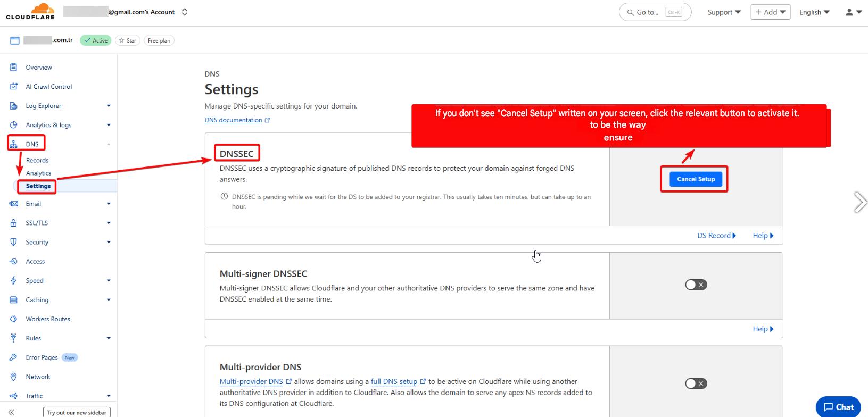The height and width of the screenshot is (417, 868).
Task: Click the account switcher arrows
Action: (x=185, y=12)
